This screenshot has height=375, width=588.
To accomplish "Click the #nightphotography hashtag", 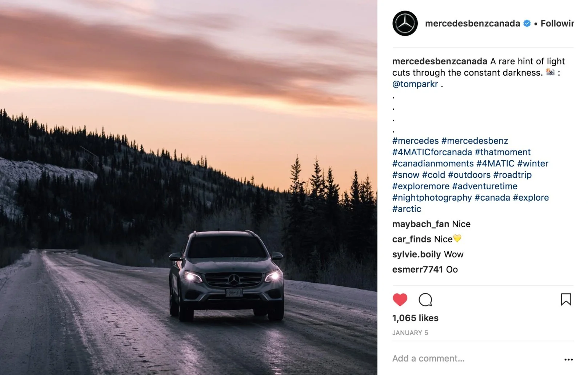I will tap(432, 198).
